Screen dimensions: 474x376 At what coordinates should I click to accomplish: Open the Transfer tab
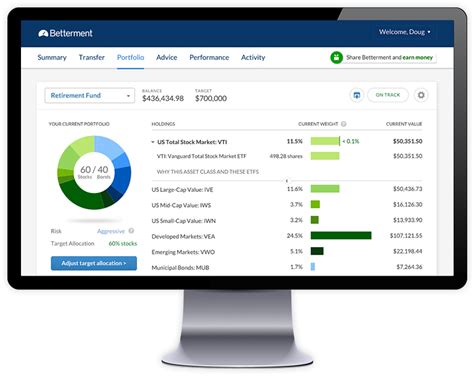point(92,57)
